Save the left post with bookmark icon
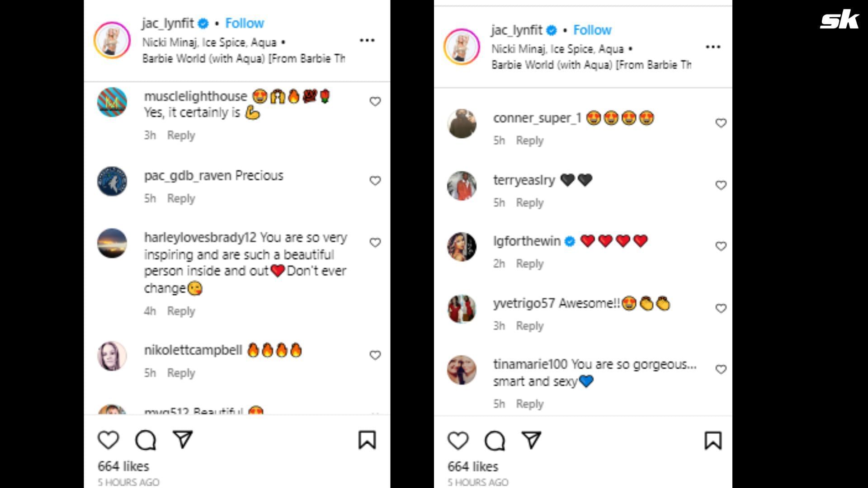This screenshot has width=868, height=488. 367,440
